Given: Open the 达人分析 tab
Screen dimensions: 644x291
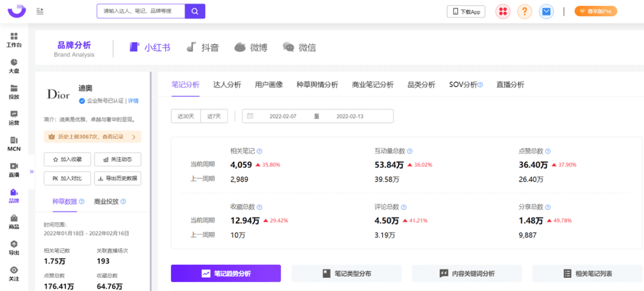Looking at the screenshot, I should 227,85.
